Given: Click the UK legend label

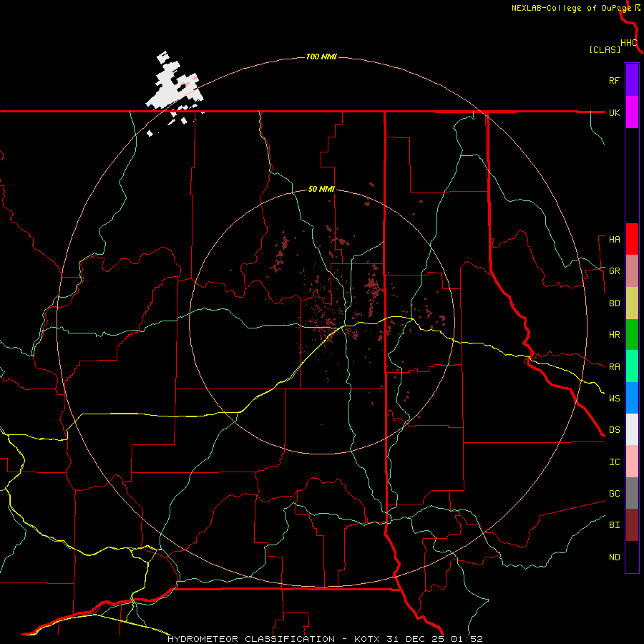Looking at the screenshot, I should tap(615, 112).
